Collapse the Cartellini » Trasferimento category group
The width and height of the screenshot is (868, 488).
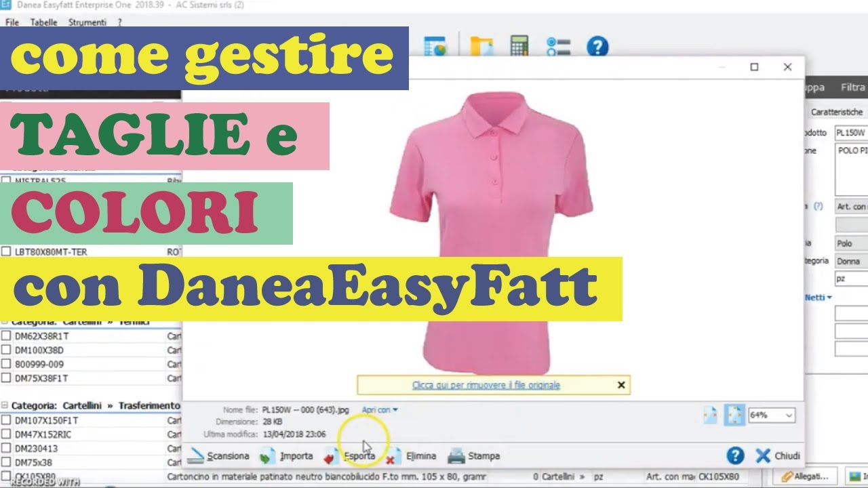point(5,405)
